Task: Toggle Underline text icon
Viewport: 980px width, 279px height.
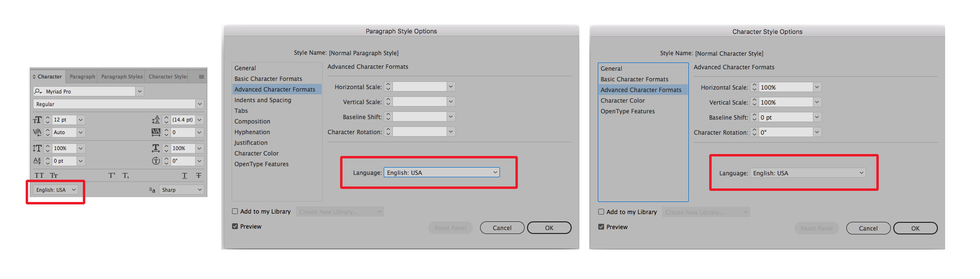Action: (185, 175)
